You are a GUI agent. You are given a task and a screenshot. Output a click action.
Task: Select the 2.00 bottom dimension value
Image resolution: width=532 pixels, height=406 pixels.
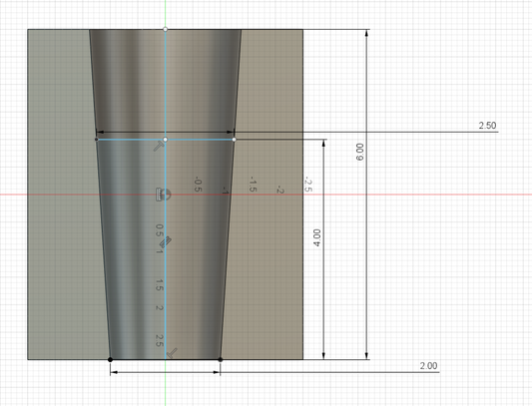click(x=428, y=366)
